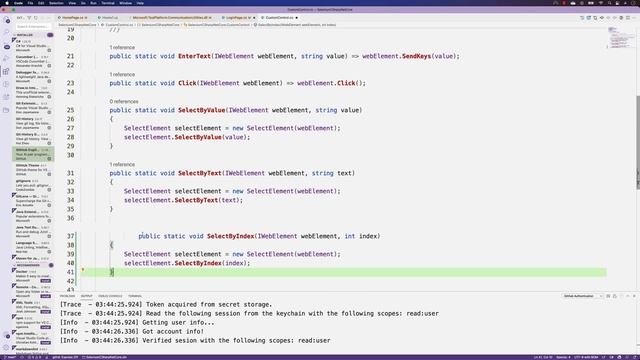Open macOS Spotlight search icon
Viewport: 640px width, 360px height.
[609, 3]
